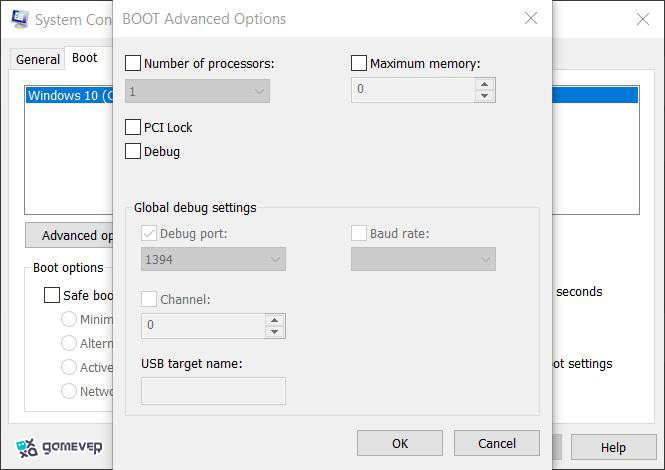Image resolution: width=665 pixels, height=470 pixels.
Task: Check Safe boot in System Configuration
Action: [52, 295]
